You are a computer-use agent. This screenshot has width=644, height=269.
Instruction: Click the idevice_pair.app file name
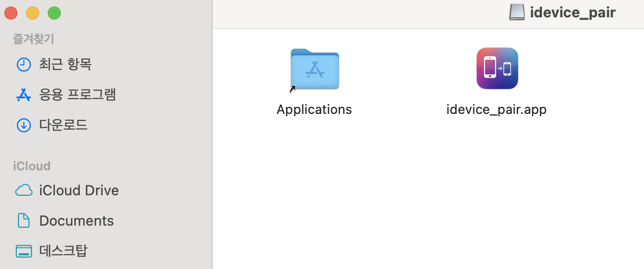496,110
